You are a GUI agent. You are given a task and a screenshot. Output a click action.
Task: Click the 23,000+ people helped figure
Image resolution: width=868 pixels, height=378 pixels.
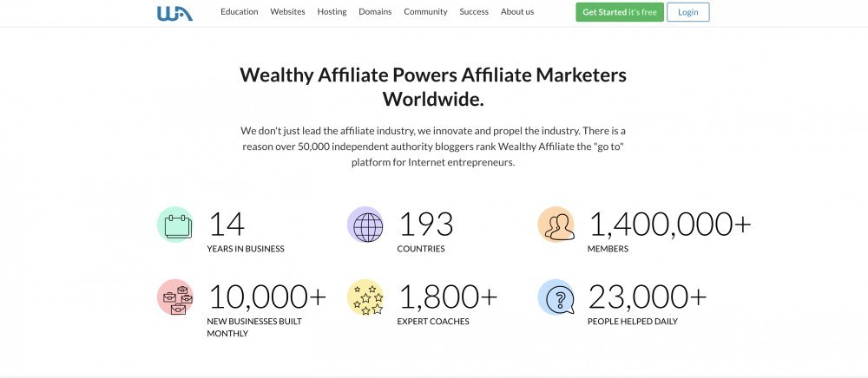pos(648,297)
